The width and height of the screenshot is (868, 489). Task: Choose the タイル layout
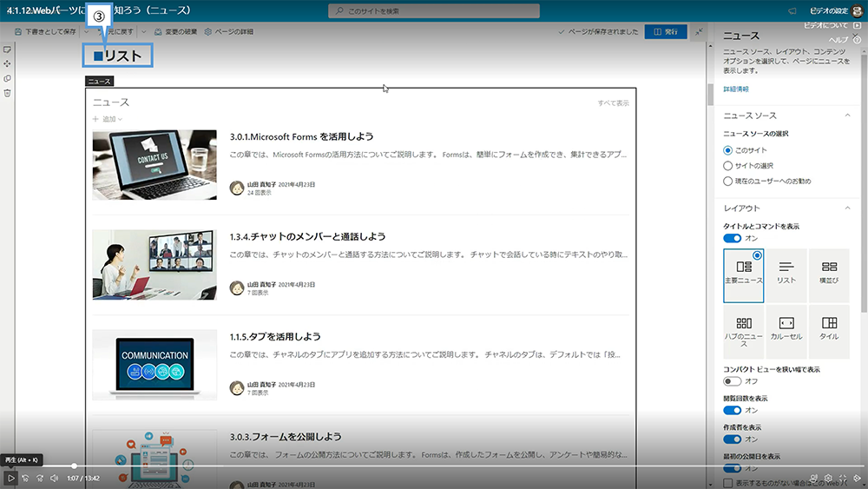point(829,332)
